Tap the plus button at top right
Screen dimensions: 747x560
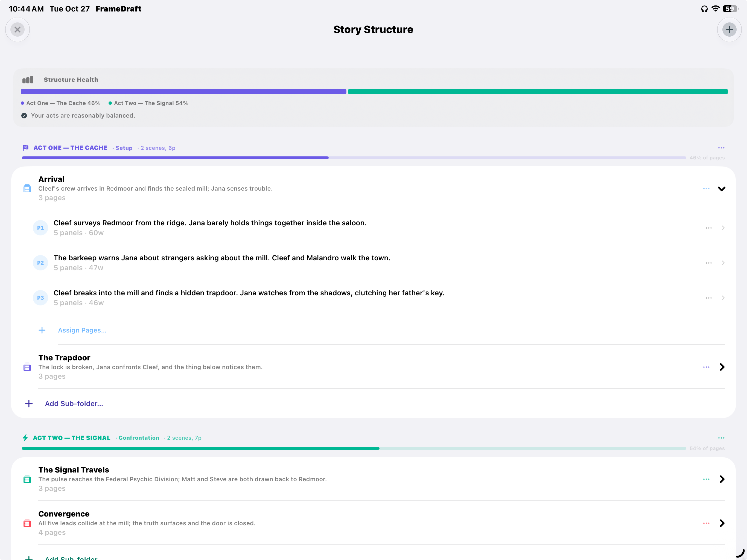pyautogui.click(x=729, y=30)
